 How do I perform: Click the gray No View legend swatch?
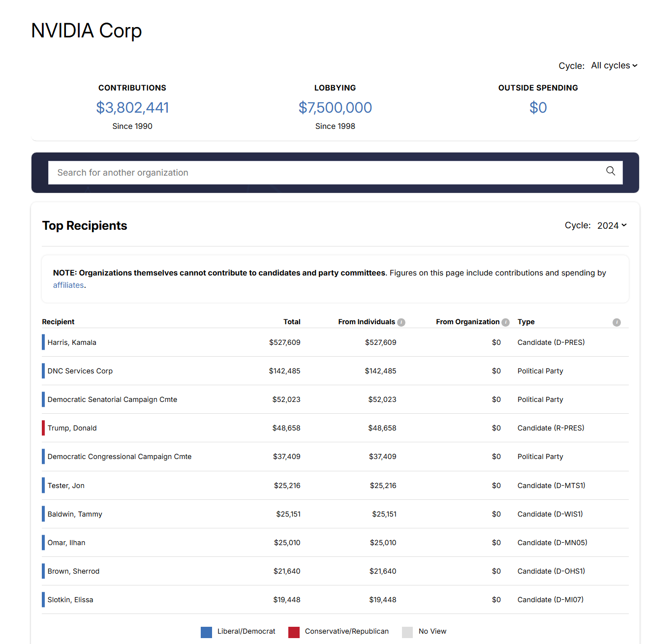tap(407, 632)
